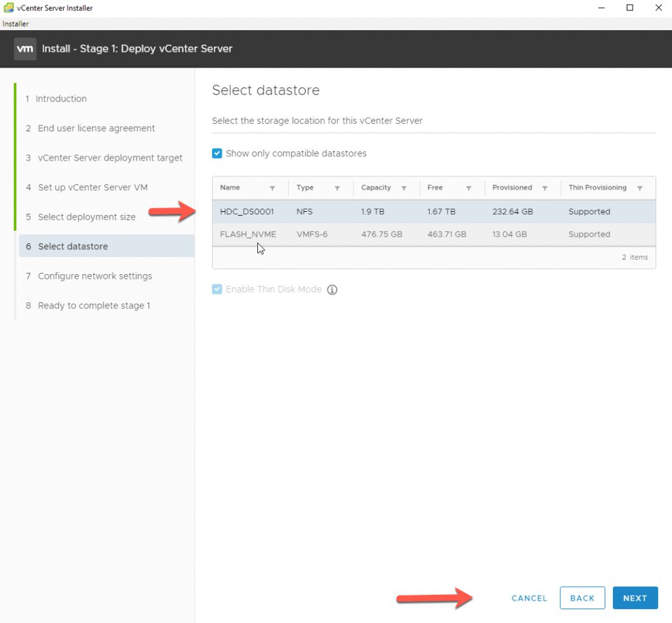Filter the Name column
Screen dimensions: 672x623
pos(272,188)
